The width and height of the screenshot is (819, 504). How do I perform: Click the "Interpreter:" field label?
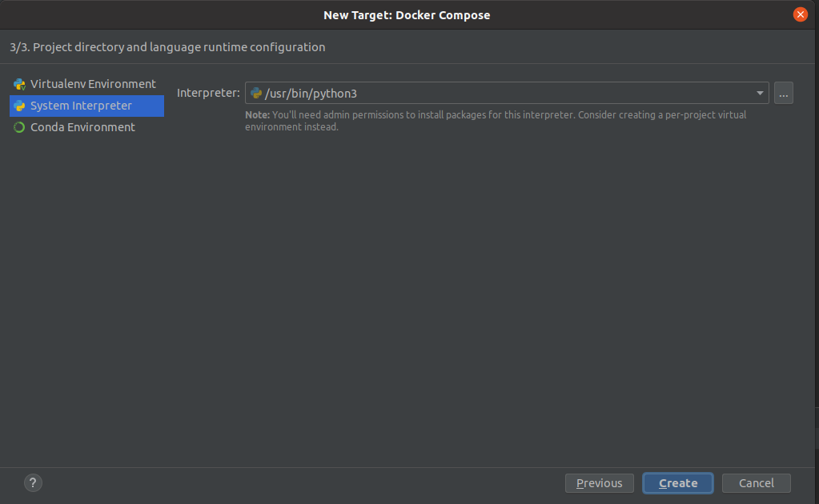208,93
